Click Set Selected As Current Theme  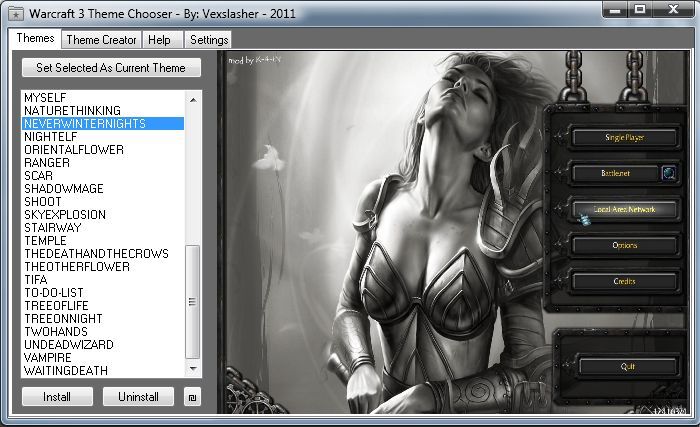[111, 68]
